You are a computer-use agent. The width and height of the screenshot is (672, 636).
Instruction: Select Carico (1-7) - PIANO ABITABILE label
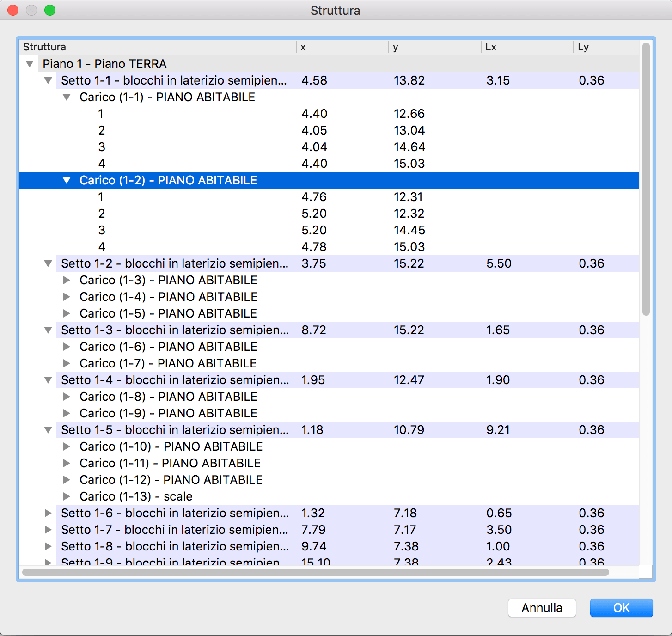[x=168, y=363]
